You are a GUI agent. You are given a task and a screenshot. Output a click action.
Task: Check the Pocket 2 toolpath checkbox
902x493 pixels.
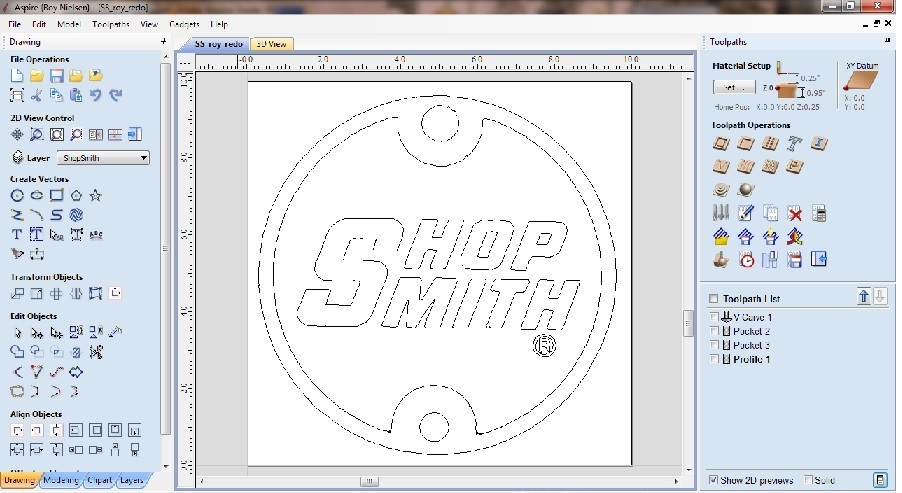coord(714,331)
